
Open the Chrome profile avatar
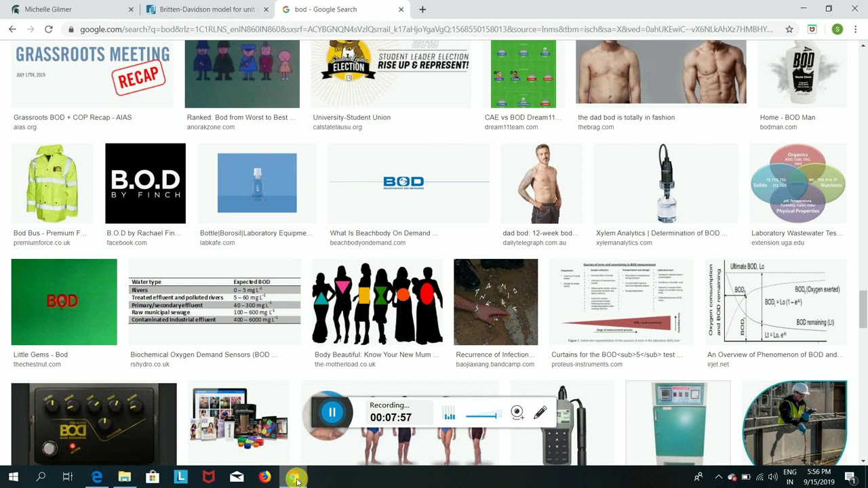837,29
